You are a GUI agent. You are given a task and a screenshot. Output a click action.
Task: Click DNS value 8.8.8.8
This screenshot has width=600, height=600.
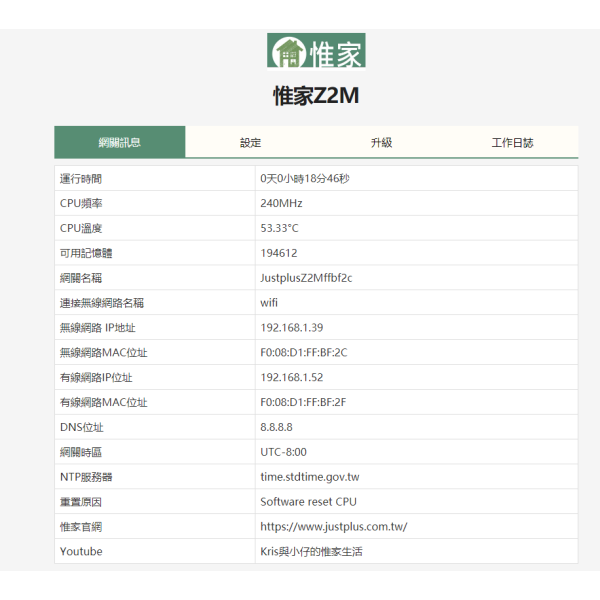coord(276,427)
